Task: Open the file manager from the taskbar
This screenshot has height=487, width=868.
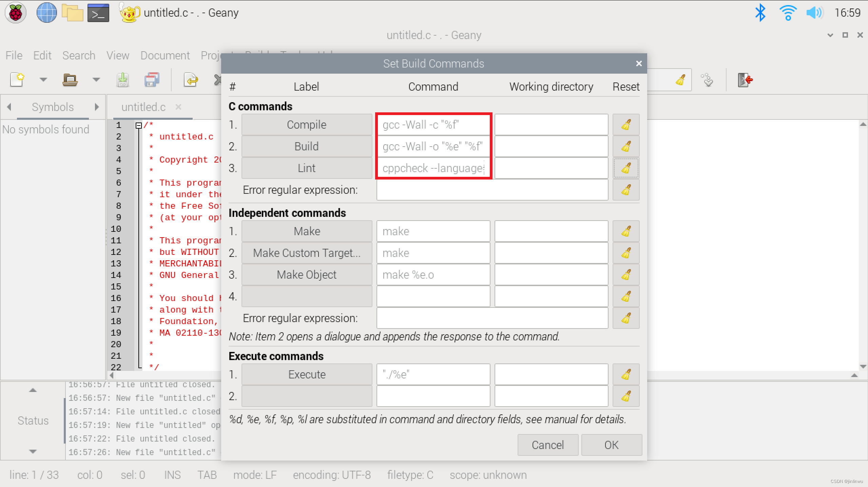Action: 73,13
